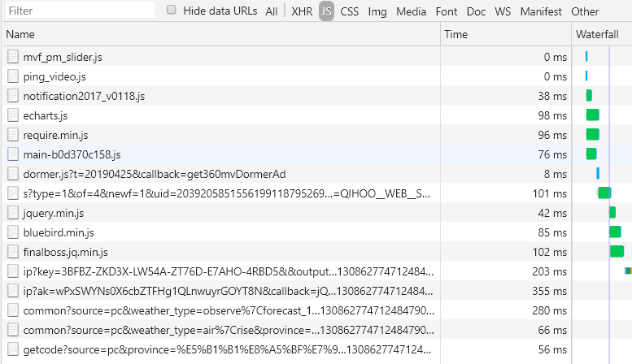Open common?source request with weather_type=observe
Screen dimensions: 632x364
[x=229, y=311]
